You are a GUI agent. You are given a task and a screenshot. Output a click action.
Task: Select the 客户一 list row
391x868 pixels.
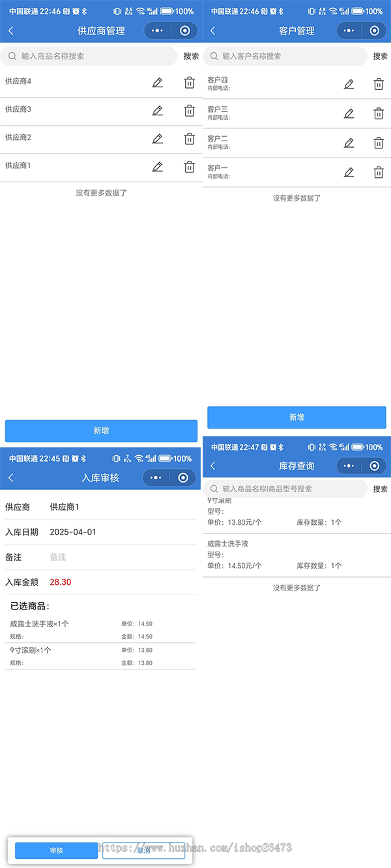297,172
